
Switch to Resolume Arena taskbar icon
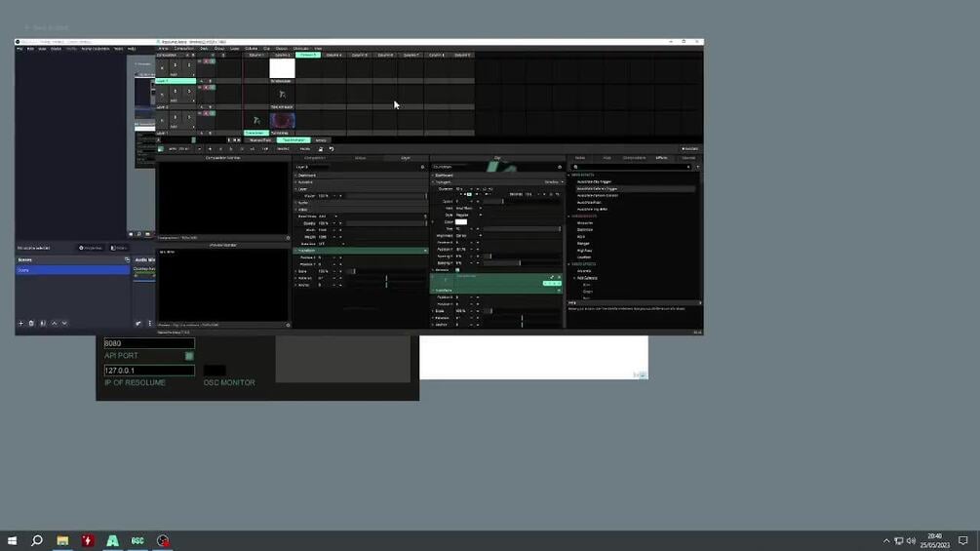coord(112,540)
